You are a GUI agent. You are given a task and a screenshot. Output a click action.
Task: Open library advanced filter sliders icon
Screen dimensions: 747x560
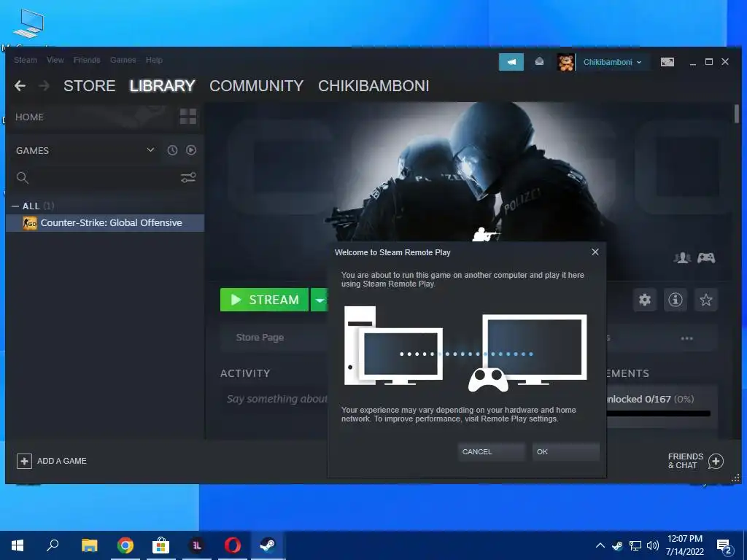[188, 178]
